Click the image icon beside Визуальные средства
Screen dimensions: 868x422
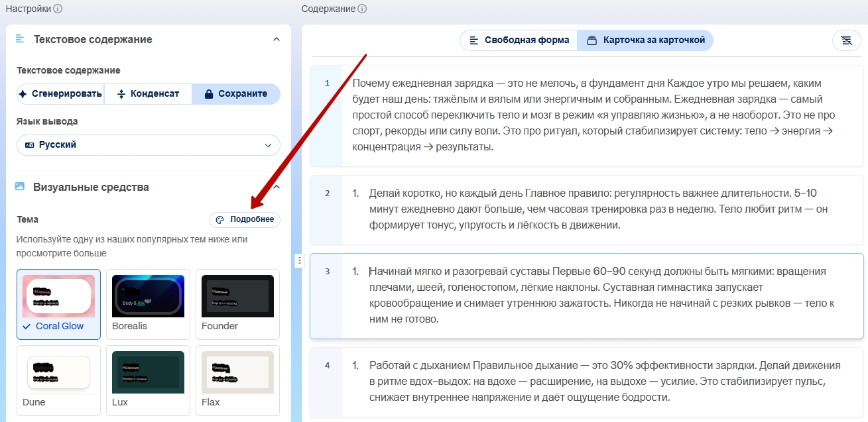[x=20, y=187]
